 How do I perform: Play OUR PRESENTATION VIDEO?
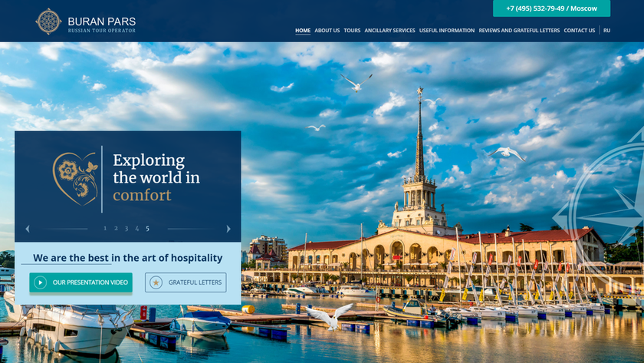pos(81,282)
